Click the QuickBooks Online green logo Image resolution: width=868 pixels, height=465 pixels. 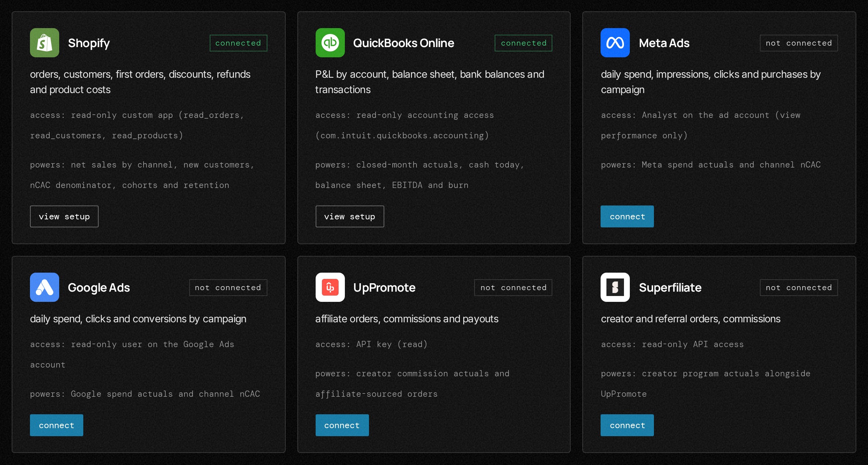330,43
